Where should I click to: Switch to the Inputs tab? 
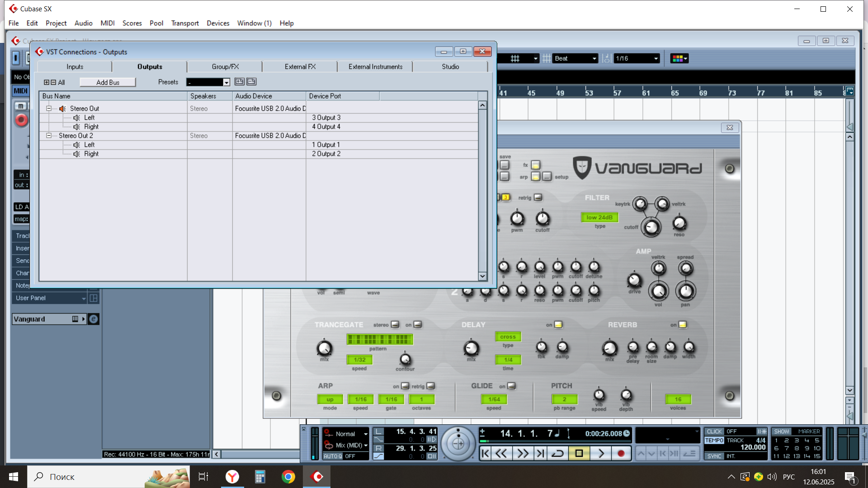pos(75,67)
